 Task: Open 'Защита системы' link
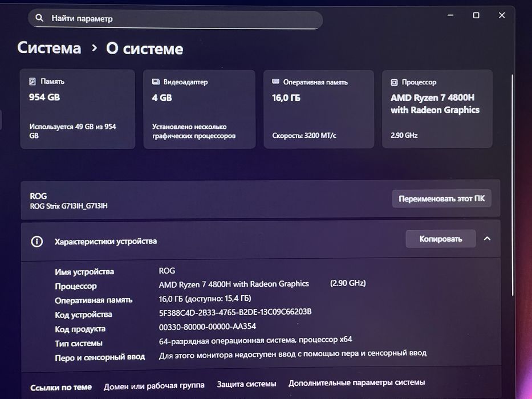[247, 384]
